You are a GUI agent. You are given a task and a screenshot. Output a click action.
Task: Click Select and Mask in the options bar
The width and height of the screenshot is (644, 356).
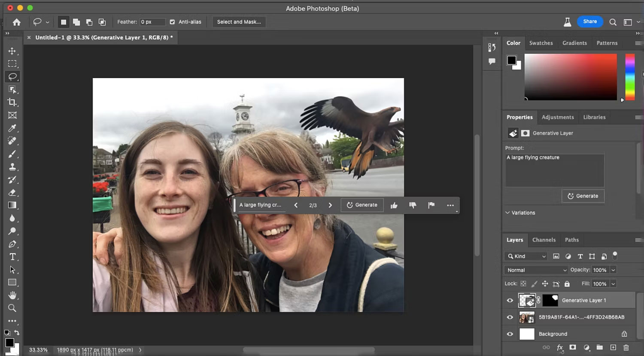click(239, 21)
